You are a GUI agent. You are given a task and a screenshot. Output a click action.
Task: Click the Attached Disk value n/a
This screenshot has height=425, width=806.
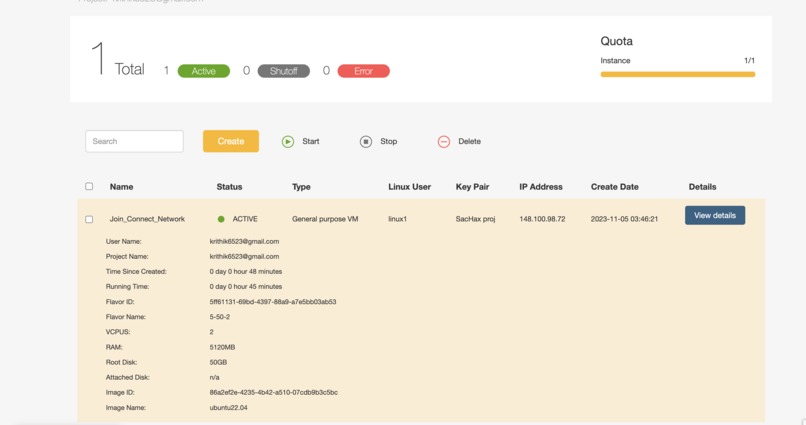click(214, 377)
